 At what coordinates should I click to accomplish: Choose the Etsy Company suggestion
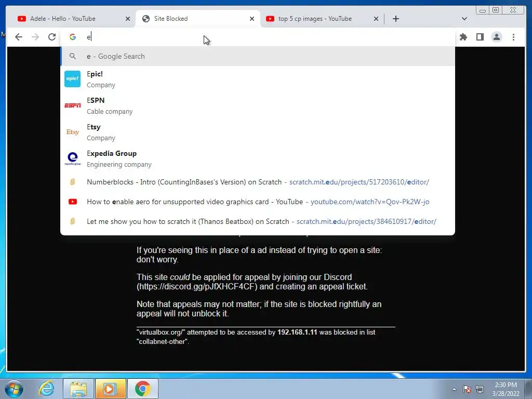(258, 132)
